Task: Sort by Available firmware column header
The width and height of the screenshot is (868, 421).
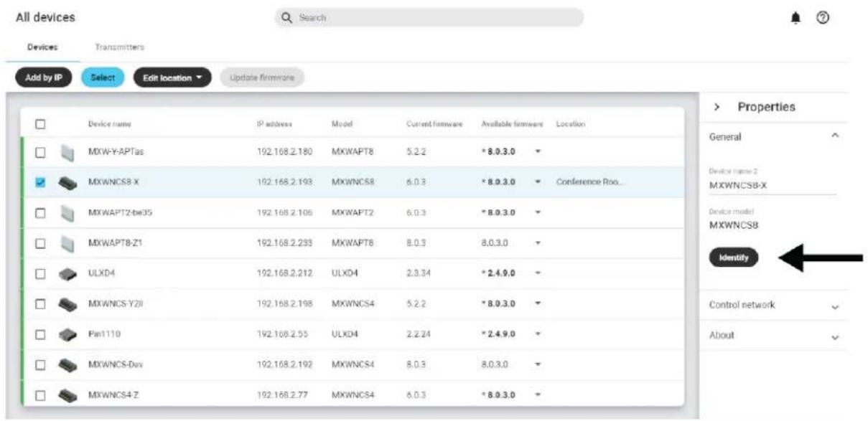Action: pos(512,124)
